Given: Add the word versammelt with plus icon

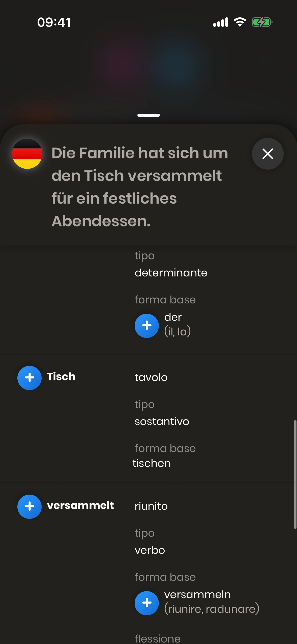Looking at the screenshot, I should click(x=29, y=506).
